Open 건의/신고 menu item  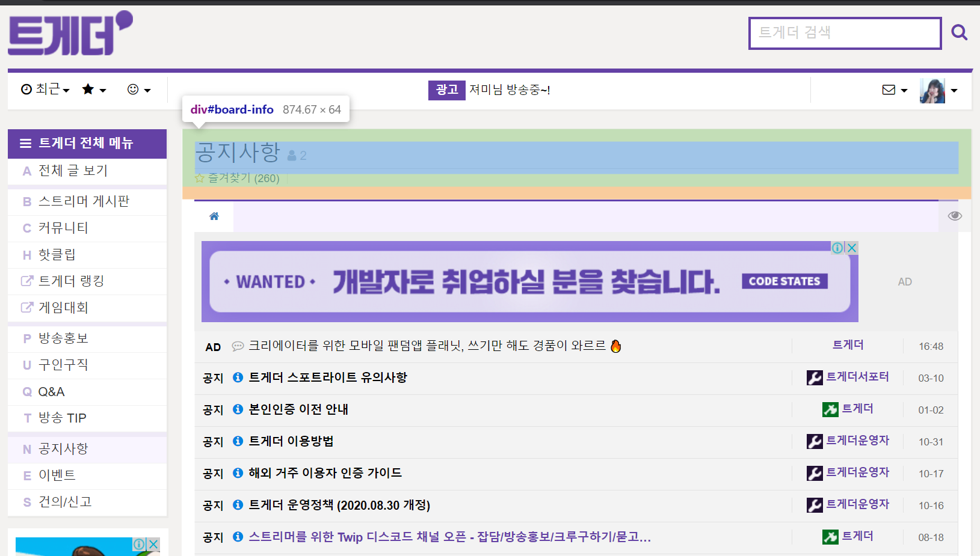87,502
